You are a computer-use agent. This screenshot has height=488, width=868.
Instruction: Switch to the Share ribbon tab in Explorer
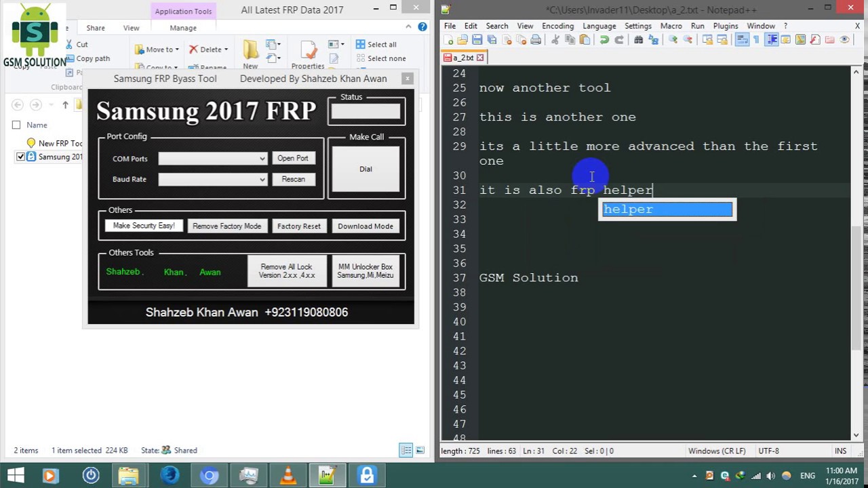coord(96,28)
